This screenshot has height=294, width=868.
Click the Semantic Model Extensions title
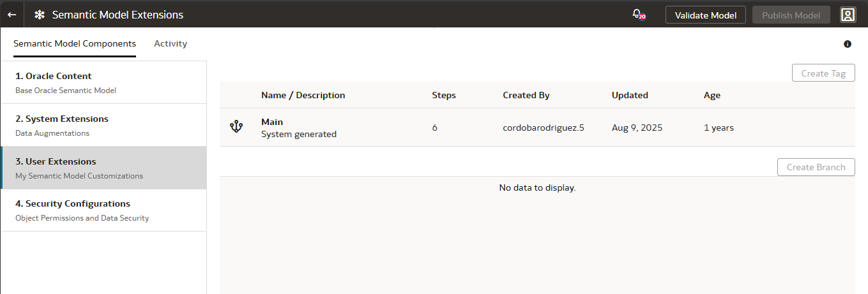pyautogui.click(x=118, y=15)
